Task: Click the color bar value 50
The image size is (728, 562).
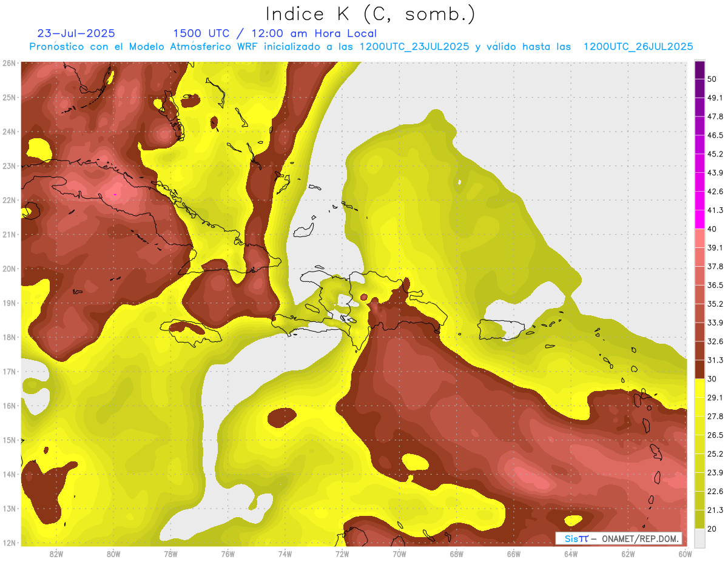Action: pos(712,79)
